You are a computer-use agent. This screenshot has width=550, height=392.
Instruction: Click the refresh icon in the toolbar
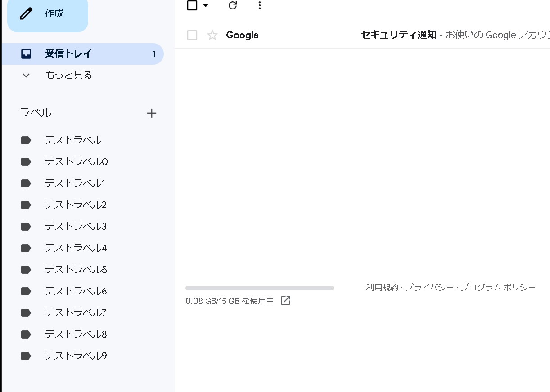pyautogui.click(x=233, y=5)
